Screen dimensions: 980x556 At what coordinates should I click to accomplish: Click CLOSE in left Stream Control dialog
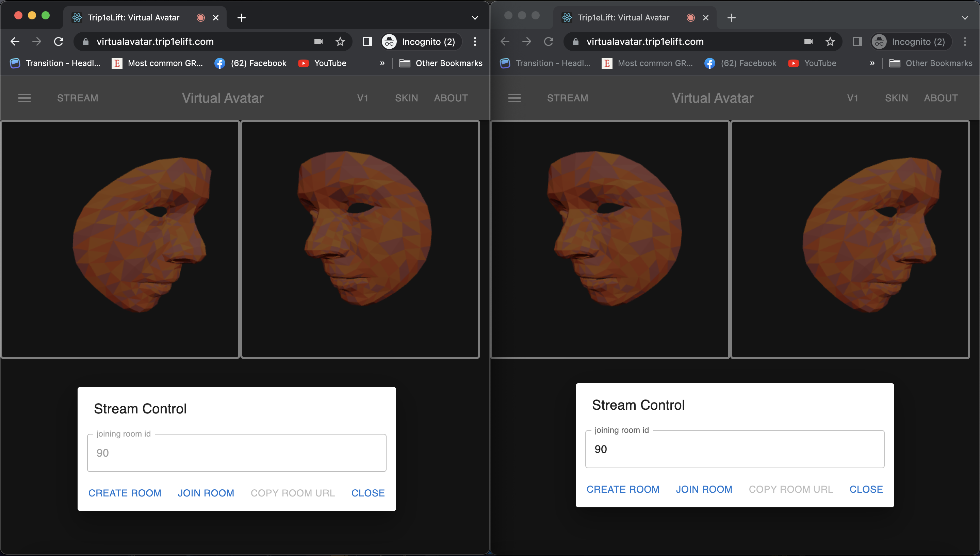point(367,493)
